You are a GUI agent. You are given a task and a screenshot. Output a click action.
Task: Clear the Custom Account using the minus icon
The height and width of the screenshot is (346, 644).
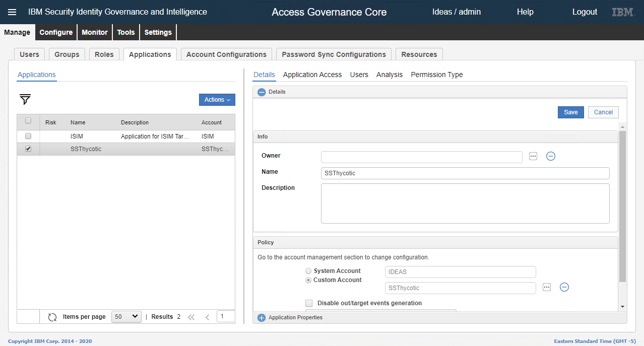coord(564,287)
